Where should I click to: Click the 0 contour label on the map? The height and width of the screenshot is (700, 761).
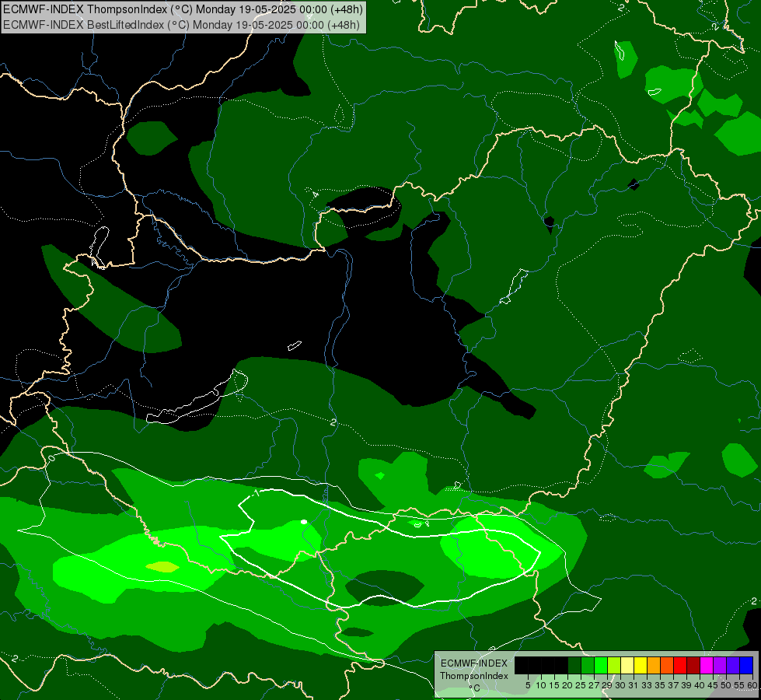(x=52, y=458)
